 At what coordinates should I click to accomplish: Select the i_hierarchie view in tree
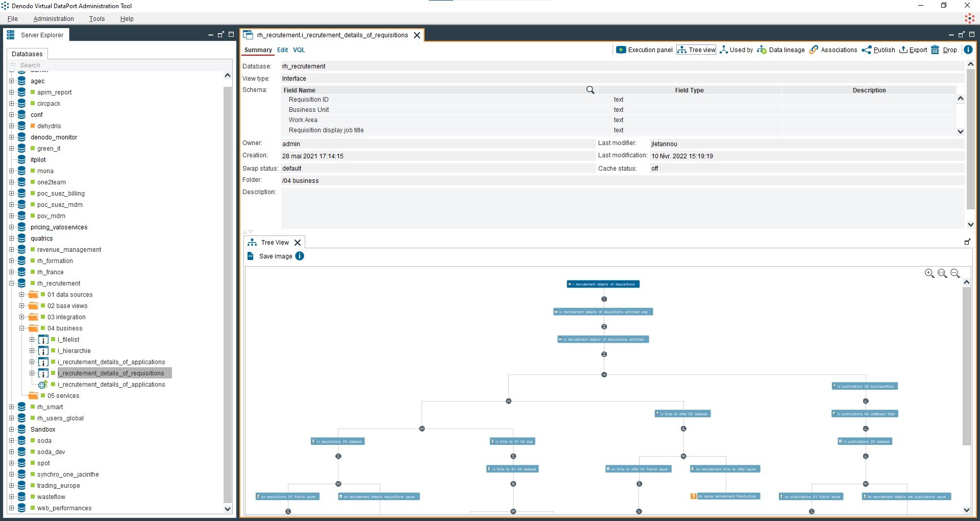[74, 351]
